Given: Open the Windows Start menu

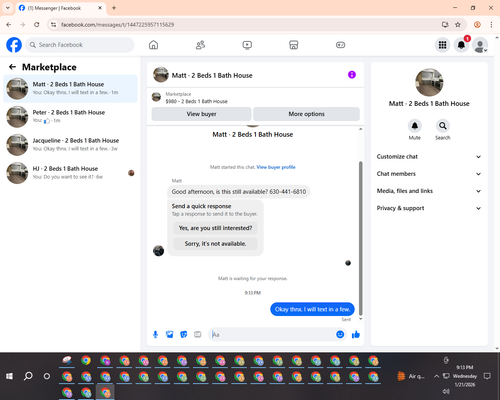Looking at the screenshot, I should point(9,376).
